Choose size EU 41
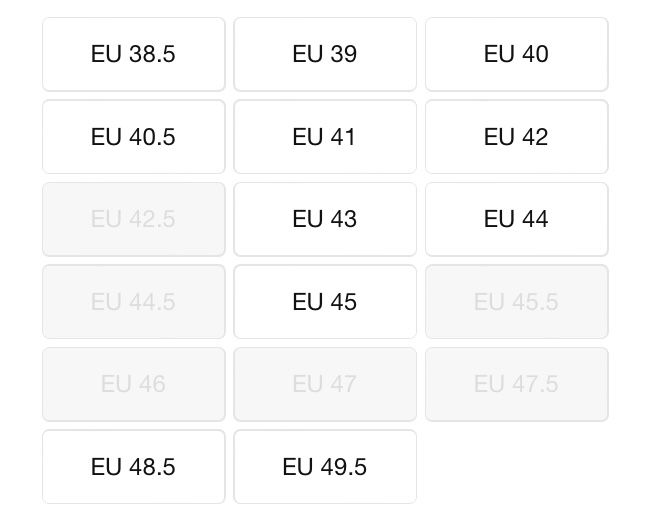 click(325, 137)
